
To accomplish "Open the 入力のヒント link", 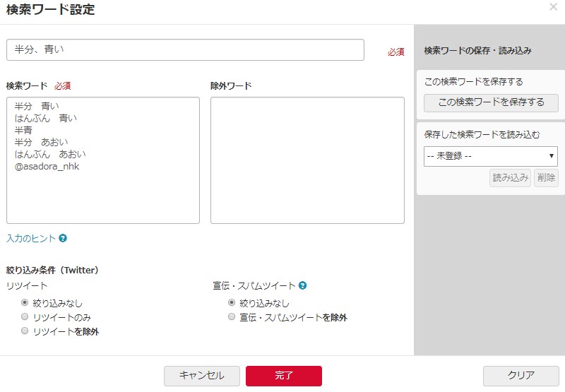I will pos(31,239).
